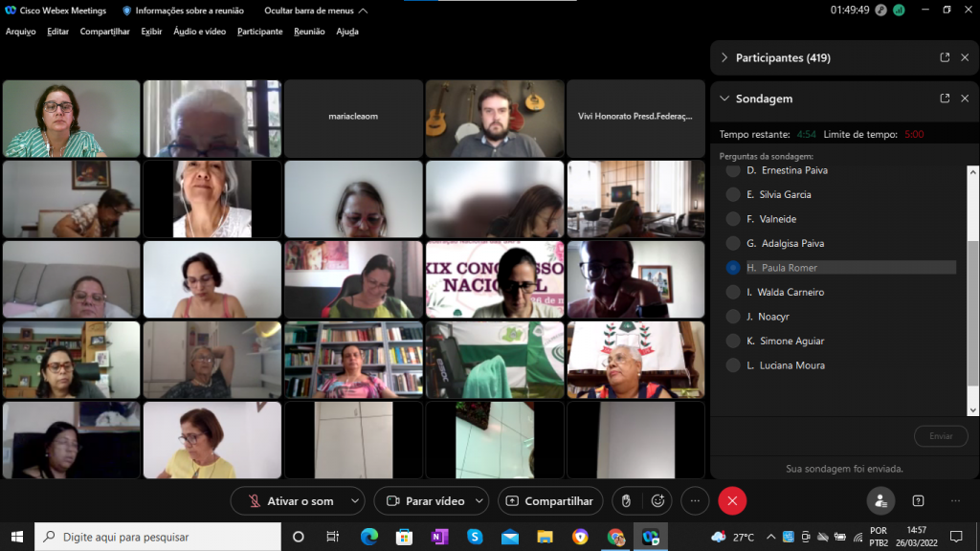Close the Sondagem panel
Image resolution: width=980 pixels, height=551 pixels.
pos(965,99)
